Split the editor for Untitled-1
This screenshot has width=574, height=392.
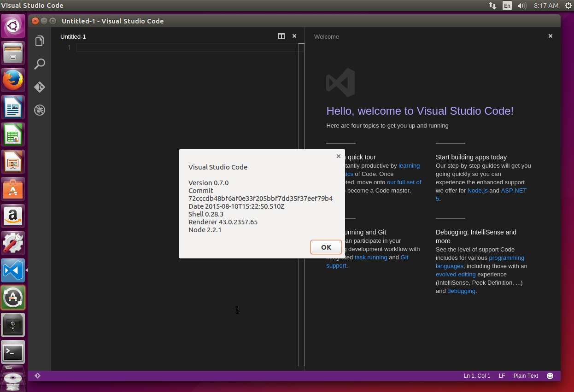[281, 36]
